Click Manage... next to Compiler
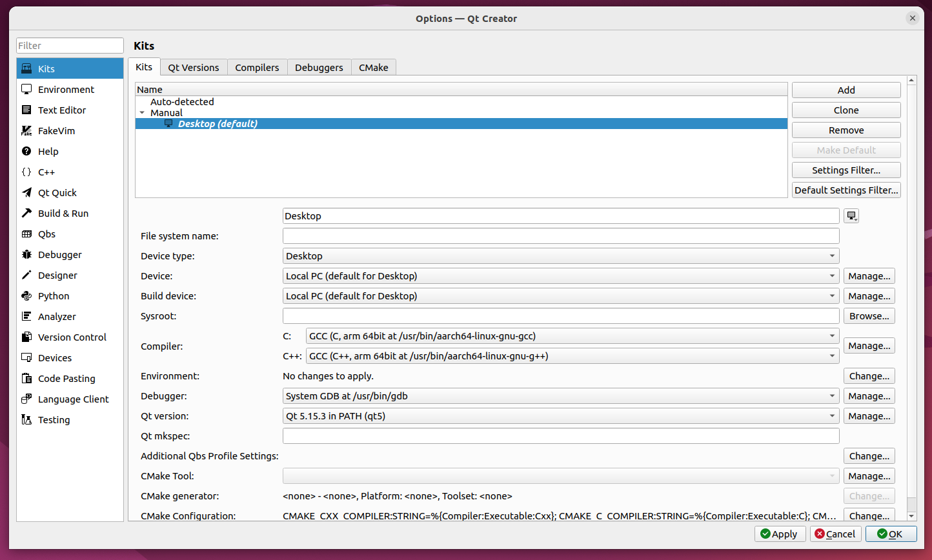This screenshot has height=560, width=932. tap(869, 346)
